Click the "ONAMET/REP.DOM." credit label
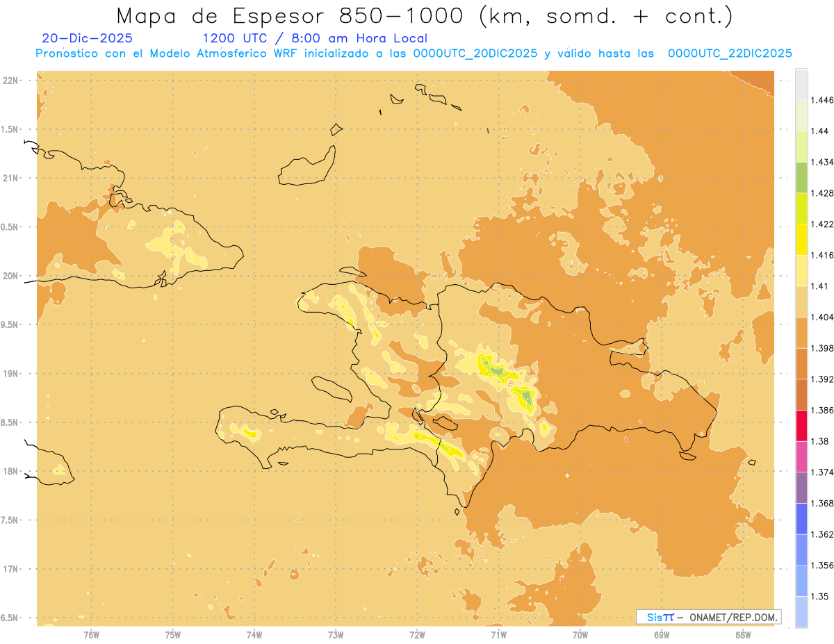Image resolution: width=834 pixels, height=644 pixels. coord(733,617)
